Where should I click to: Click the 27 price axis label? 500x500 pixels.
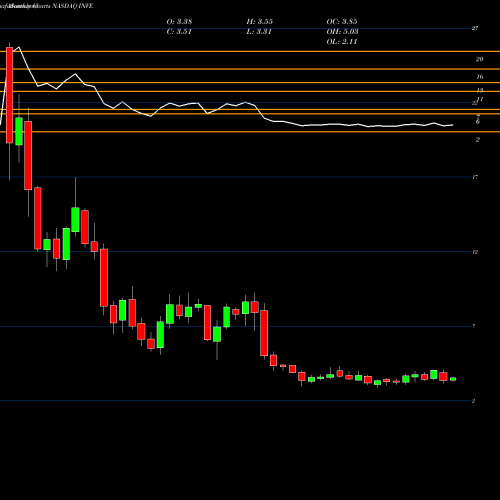475,28
